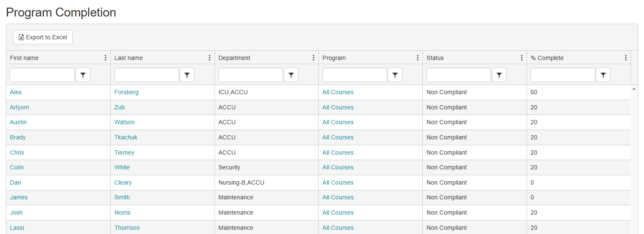Click the % Complete filter funnel icon

tap(603, 75)
